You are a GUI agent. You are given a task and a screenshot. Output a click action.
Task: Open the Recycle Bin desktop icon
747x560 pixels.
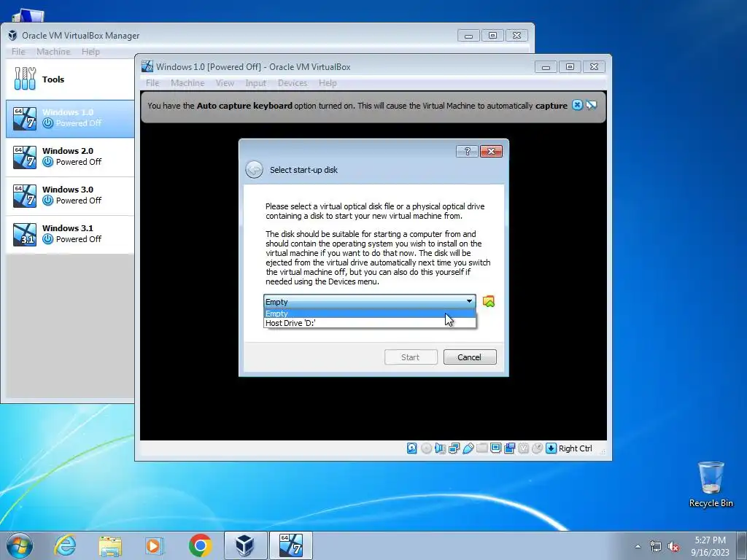coord(711,484)
